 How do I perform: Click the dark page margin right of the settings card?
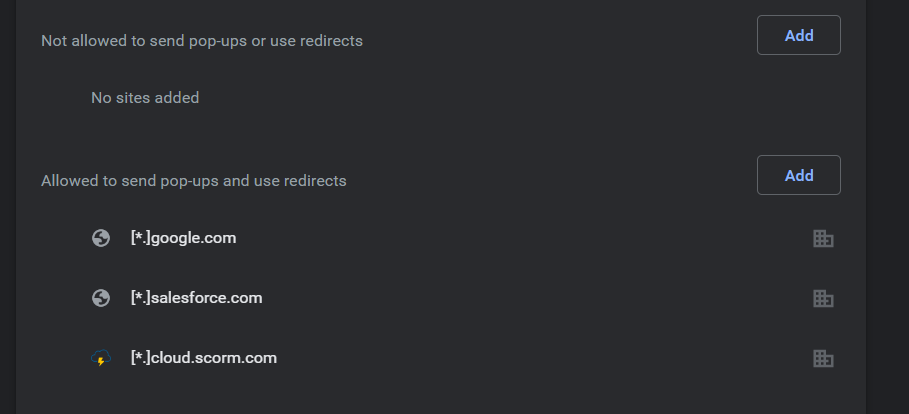pyautogui.click(x=888, y=200)
